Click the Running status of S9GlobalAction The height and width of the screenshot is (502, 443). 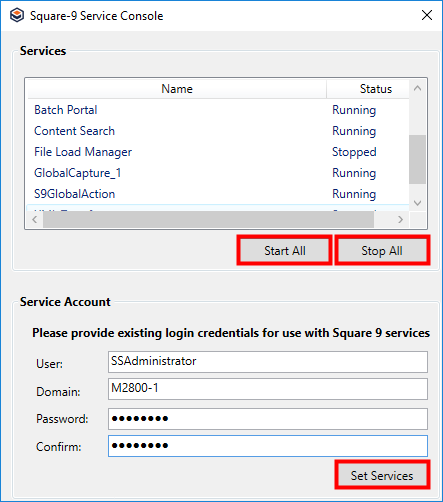tap(354, 194)
